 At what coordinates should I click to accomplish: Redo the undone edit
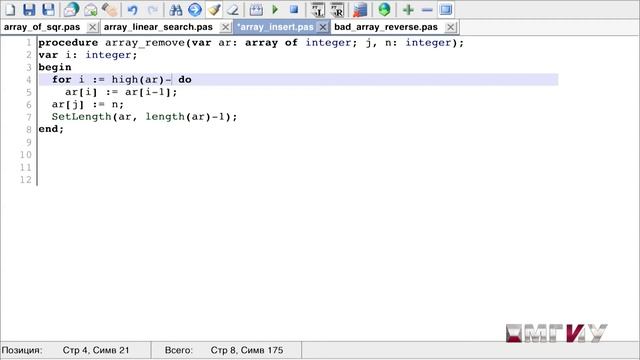pos(153,9)
